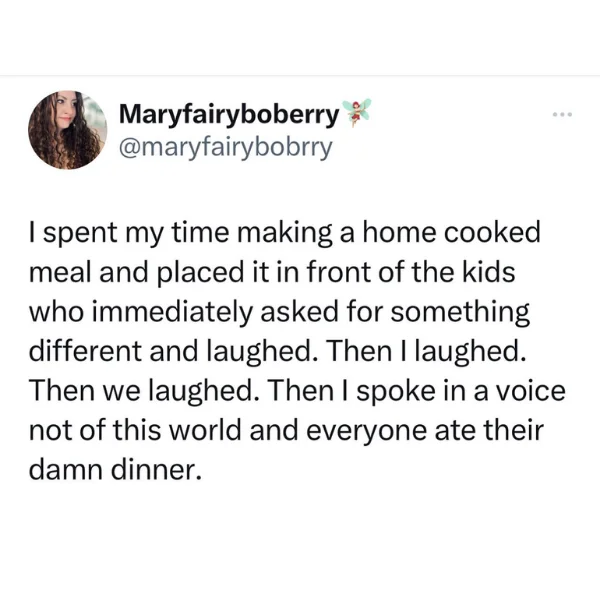Screen dimensions: 600x600
Task: Click the line starting "I spent my time"
Action: pyautogui.click(x=285, y=233)
